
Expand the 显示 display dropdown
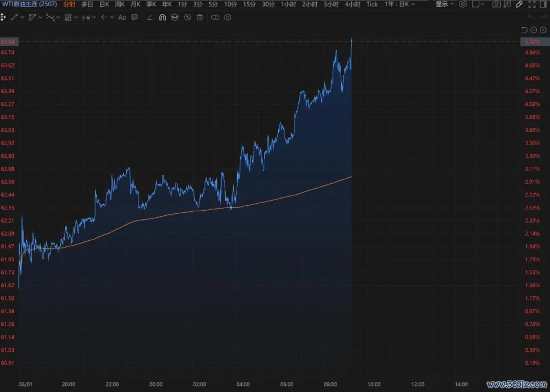pos(445,4)
